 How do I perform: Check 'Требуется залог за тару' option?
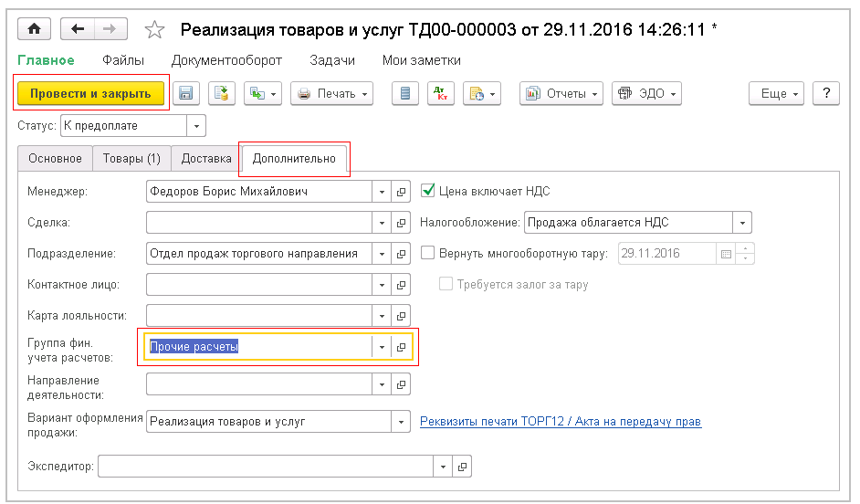(x=446, y=284)
